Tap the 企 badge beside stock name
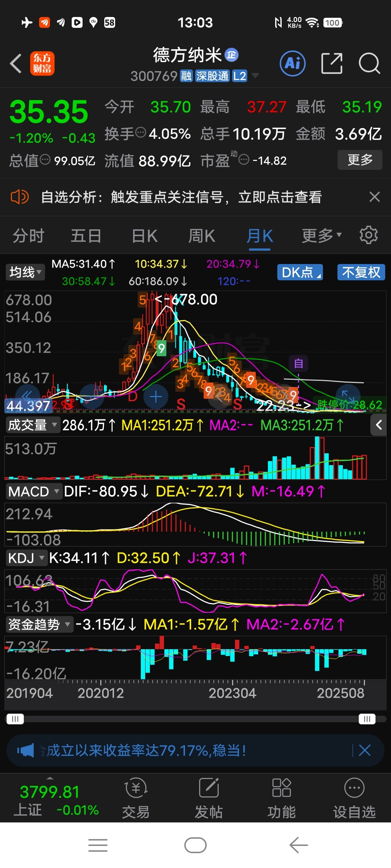Image resolution: width=391 pixels, height=868 pixels. [x=232, y=55]
